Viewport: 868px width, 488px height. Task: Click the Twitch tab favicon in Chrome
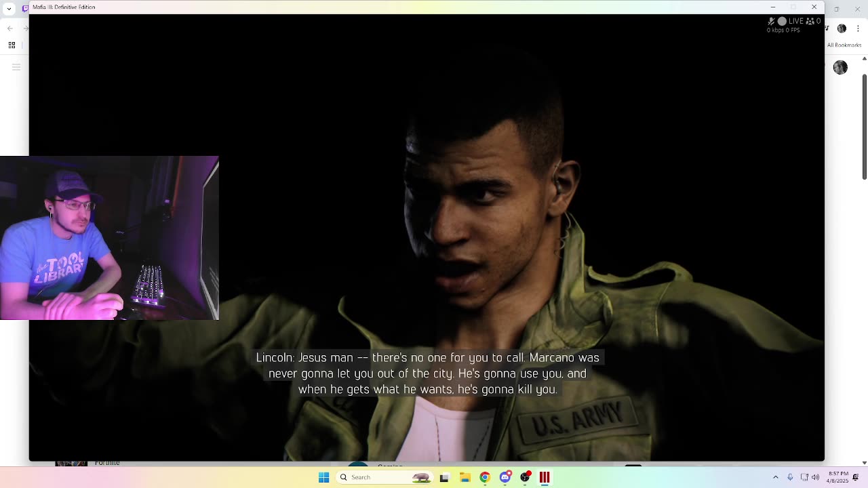25,8
